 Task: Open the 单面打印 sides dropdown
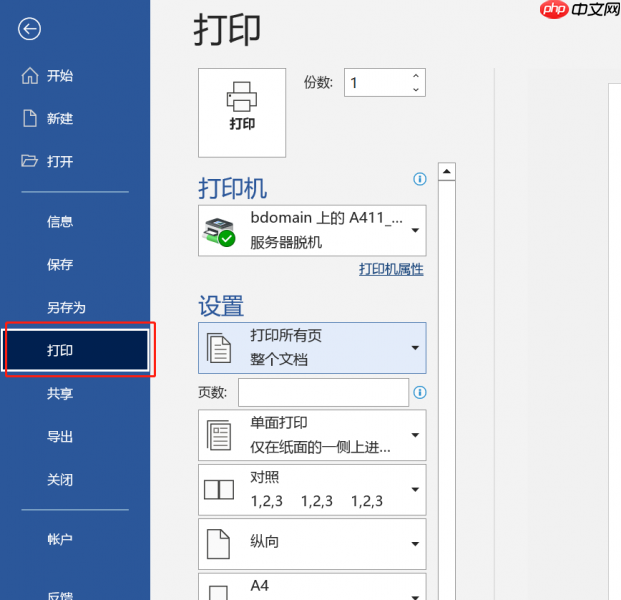pos(312,435)
